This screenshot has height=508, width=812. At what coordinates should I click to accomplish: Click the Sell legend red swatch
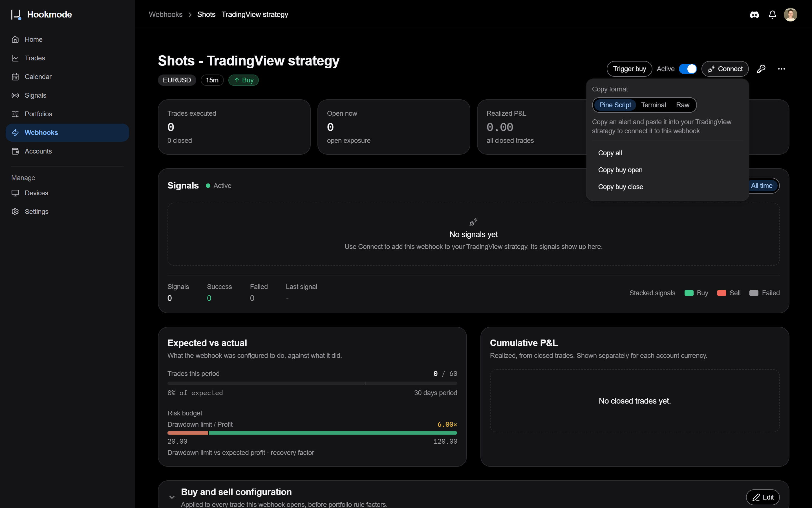(x=721, y=293)
